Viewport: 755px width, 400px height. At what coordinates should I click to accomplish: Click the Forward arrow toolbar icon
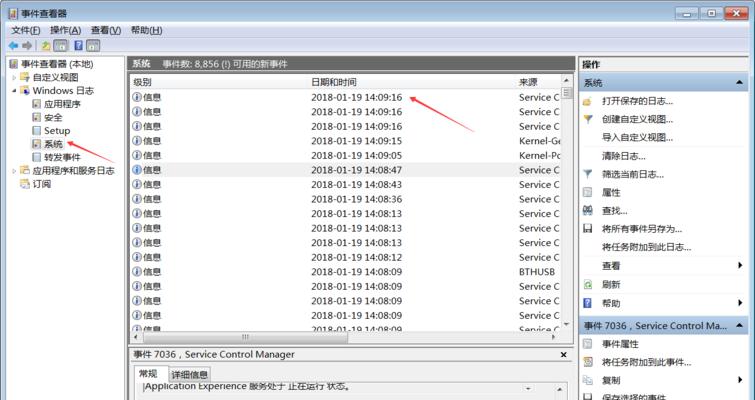pos(27,46)
